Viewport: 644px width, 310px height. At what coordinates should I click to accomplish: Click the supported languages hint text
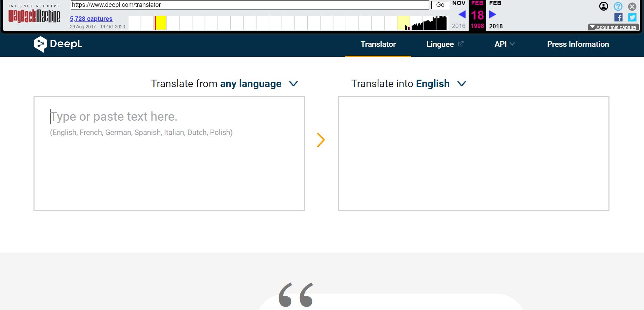click(141, 132)
